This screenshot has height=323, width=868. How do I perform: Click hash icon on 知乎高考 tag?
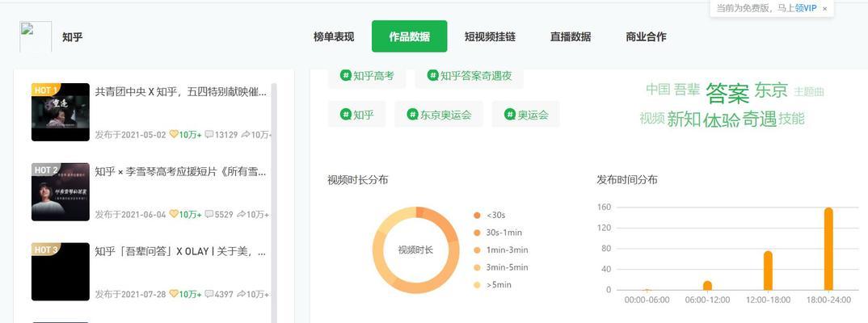346,75
